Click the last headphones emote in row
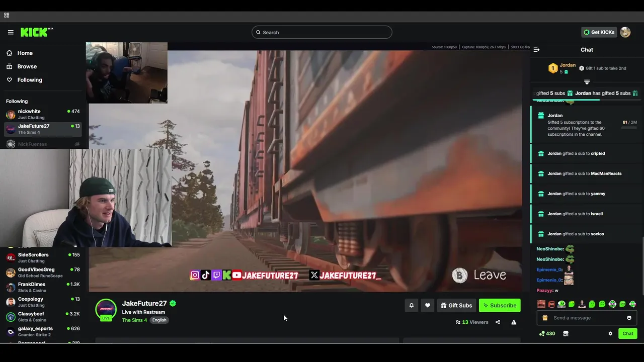Viewport: 644px width, 362px height. (x=632, y=304)
